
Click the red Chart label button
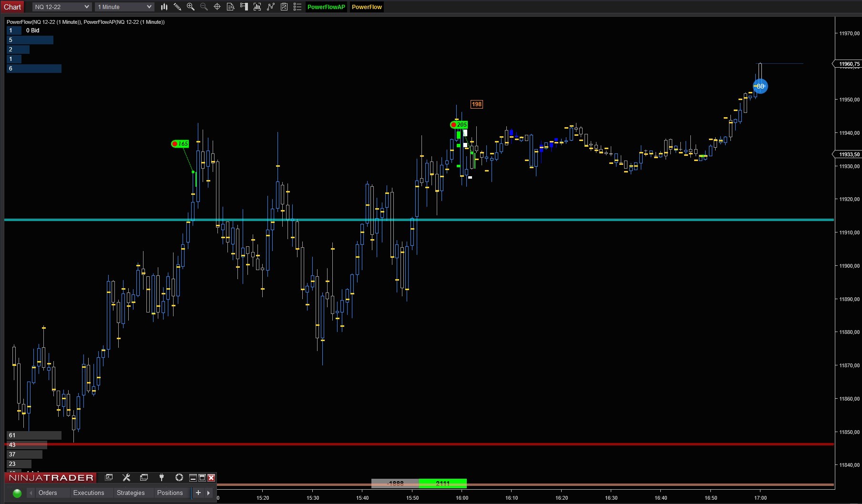point(12,7)
